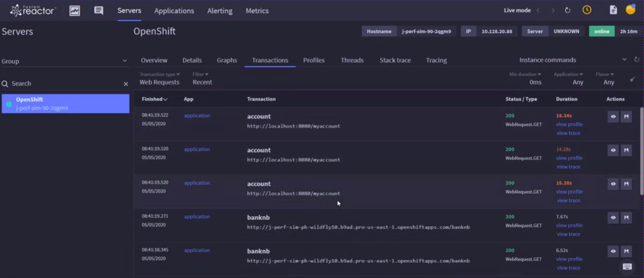Click view trace for 15.26s account
Screen dimensions: 644x278
coord(568,201)
